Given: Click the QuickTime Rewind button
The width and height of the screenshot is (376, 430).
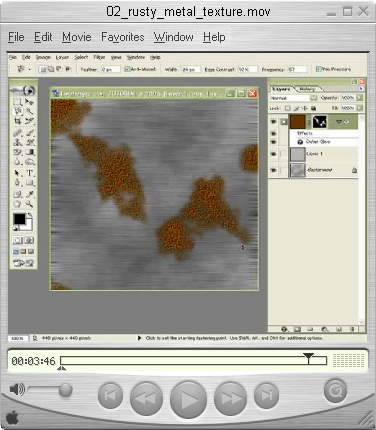Looking at the screenshot, I should (x=146, y=399).
